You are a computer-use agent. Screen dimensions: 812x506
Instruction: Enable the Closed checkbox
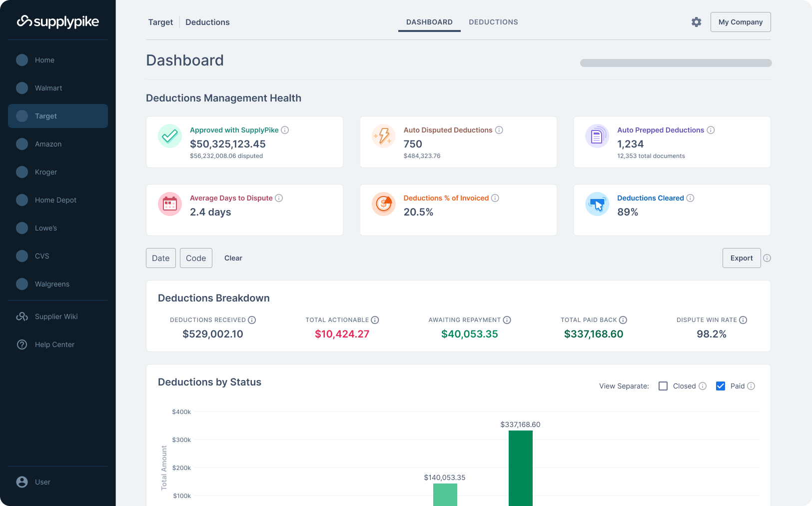pos(663,386)
